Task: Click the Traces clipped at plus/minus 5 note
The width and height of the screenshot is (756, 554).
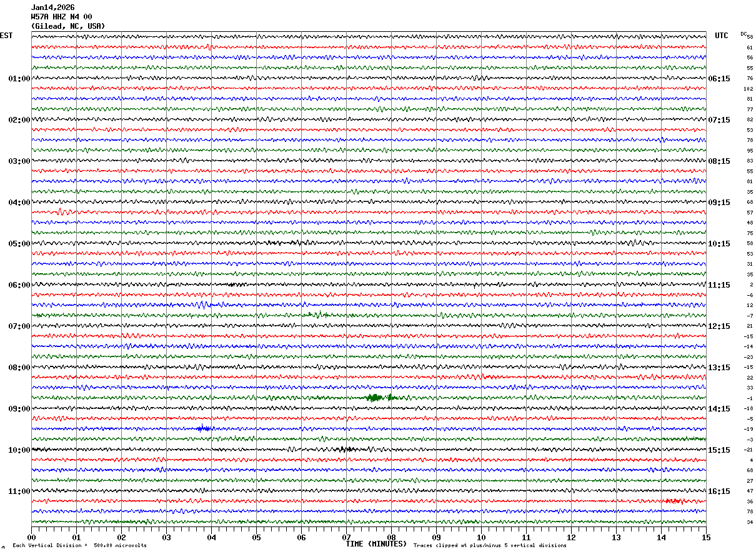Action: click(490, 546)
